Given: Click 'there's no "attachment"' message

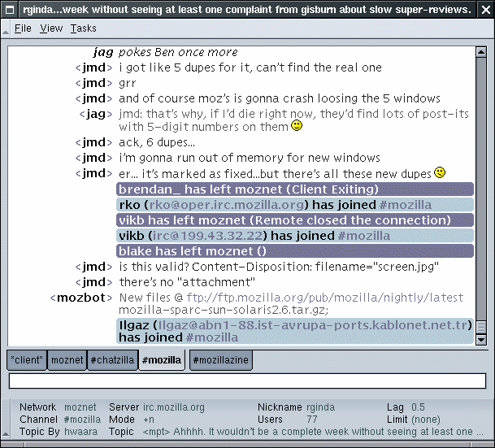Looking at the screenshot, I should 187,282.
